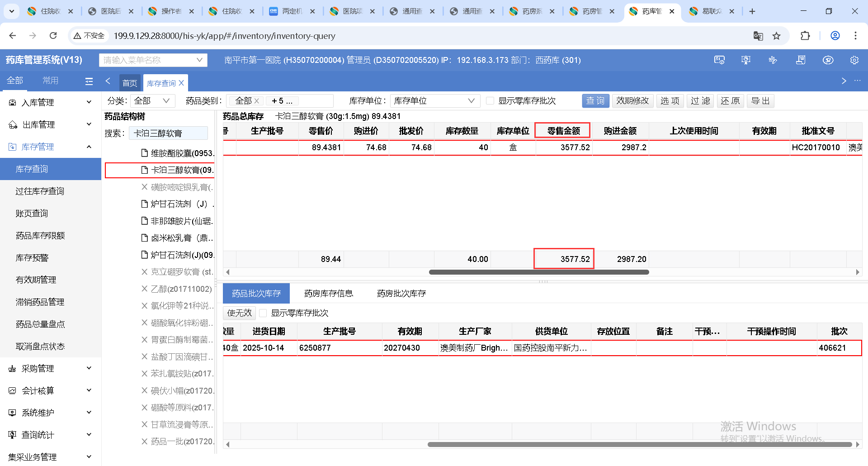This screenshot has width=868, height=466.
Task: Click the Chrome translate page icon
Action: coord(758,36)
